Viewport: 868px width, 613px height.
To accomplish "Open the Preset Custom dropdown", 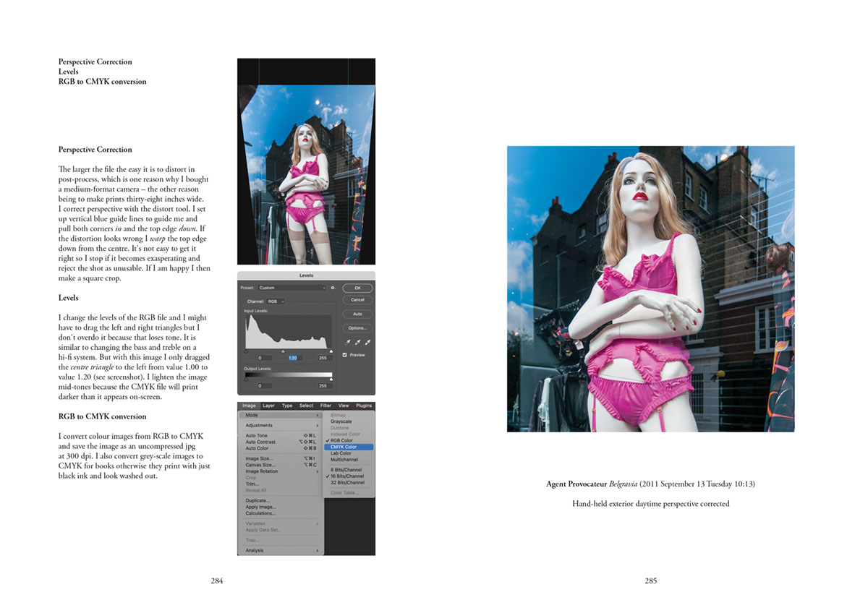I will [x=292, y=288].
